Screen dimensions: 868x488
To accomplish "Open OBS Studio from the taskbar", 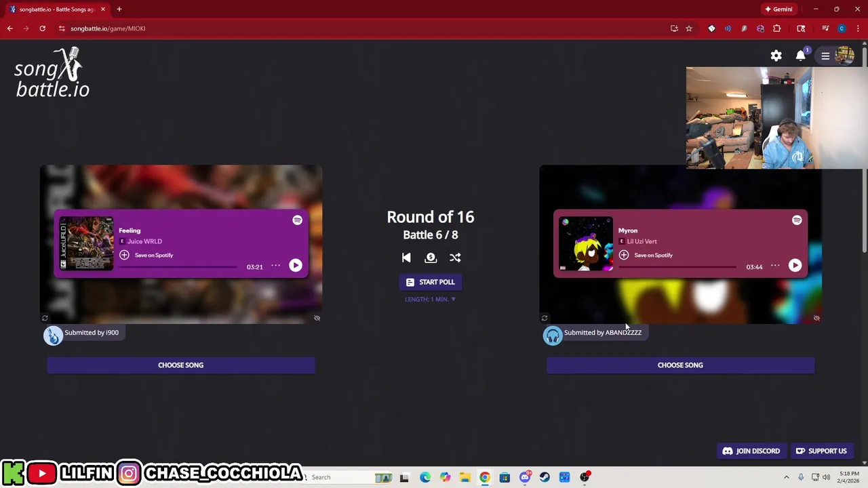I will [x=585, y=477].
